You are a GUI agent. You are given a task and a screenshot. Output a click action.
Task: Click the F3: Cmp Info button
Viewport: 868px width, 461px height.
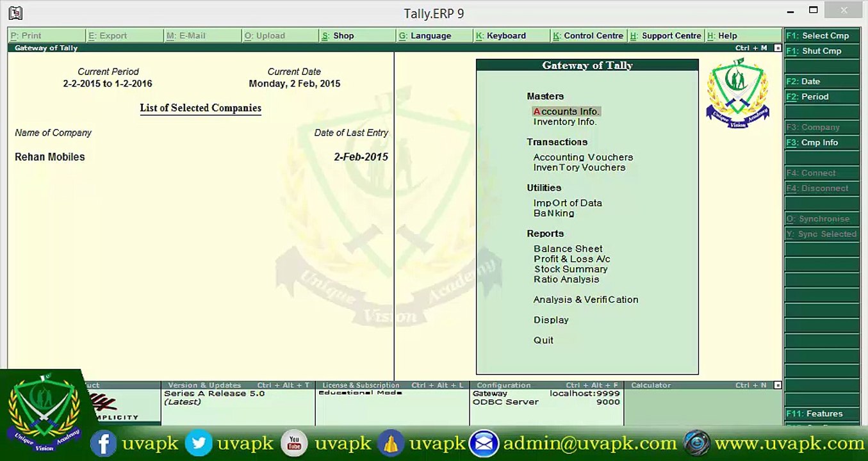click(822, 143)
